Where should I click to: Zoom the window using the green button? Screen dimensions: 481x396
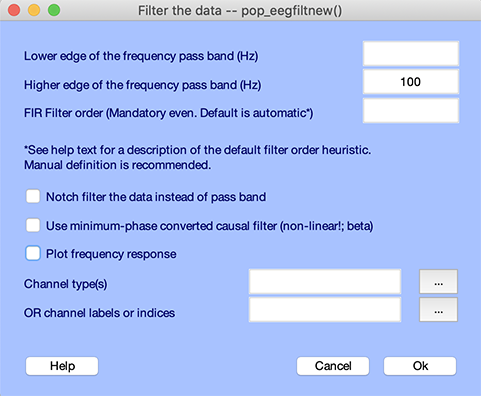coord(54,10)
